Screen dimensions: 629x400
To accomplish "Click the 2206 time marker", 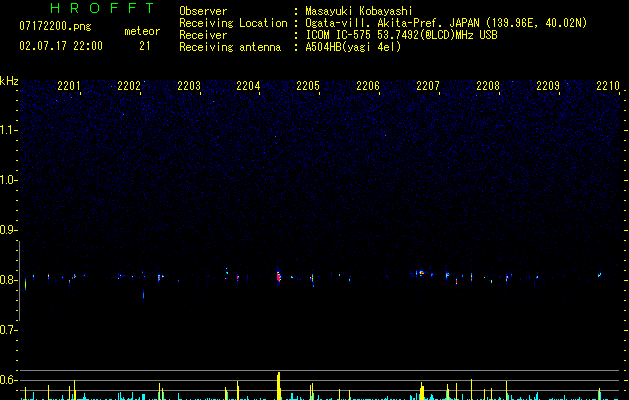I will click(368, 86).
